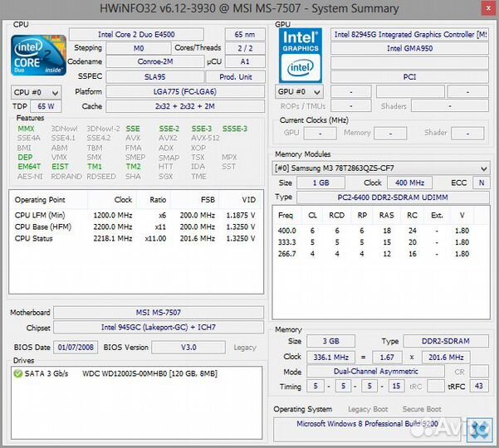Click the EIST feature label

(60, 167)
